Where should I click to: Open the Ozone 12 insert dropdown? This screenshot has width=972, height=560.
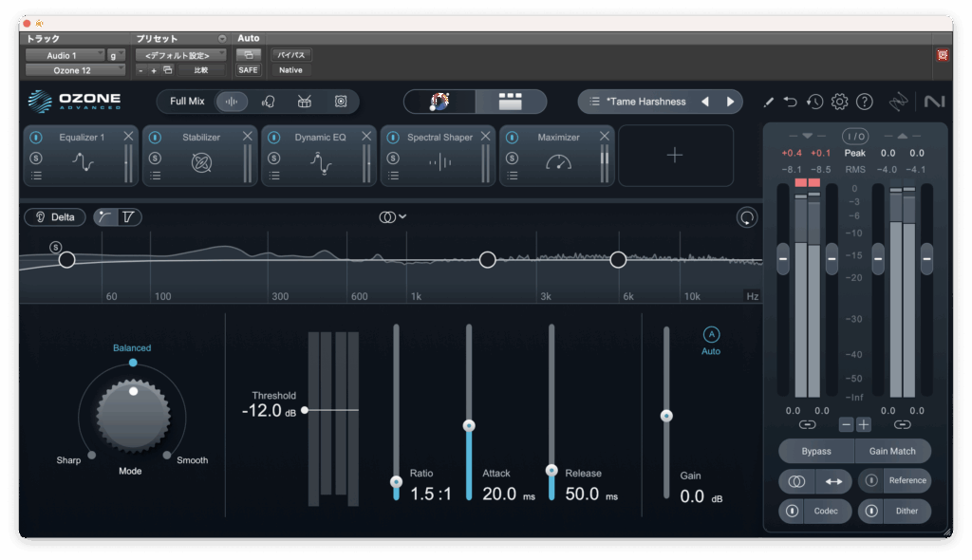click(x=74, y=69)
